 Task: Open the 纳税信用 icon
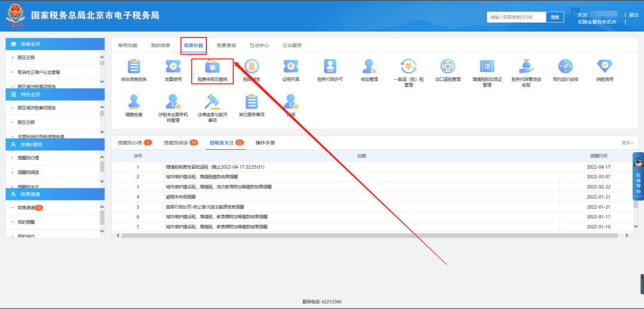pyautogui.click(x=605, y=66)
